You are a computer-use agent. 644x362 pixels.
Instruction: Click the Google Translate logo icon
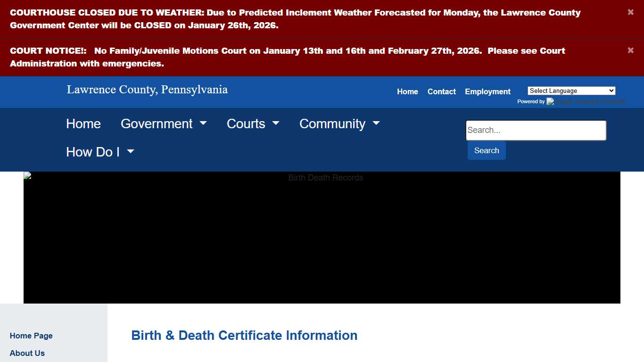551,101
